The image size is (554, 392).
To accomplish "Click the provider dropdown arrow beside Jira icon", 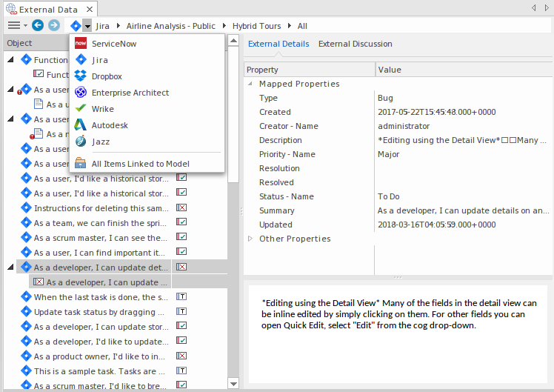I will pos(87,26).
